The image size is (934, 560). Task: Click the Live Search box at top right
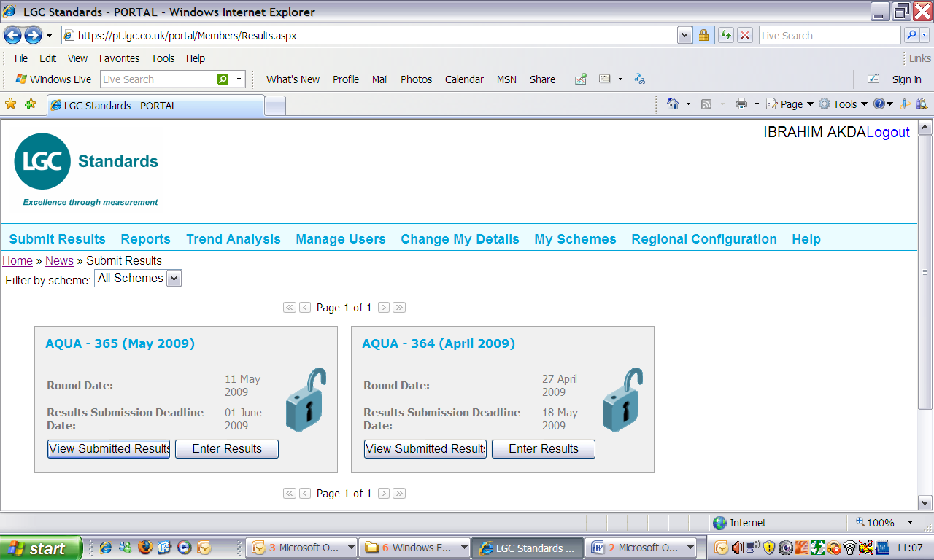coord(830,35)
